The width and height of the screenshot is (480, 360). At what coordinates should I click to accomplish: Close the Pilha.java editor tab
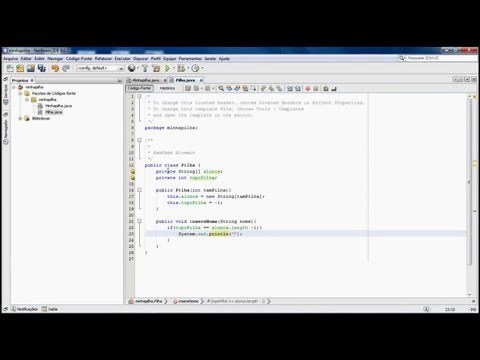(x=201, y=80)
